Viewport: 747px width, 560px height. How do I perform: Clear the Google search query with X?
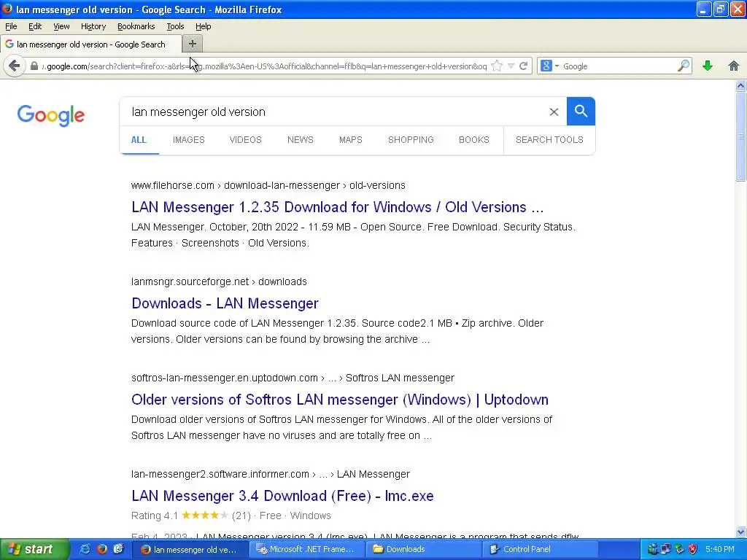point(554,112)
